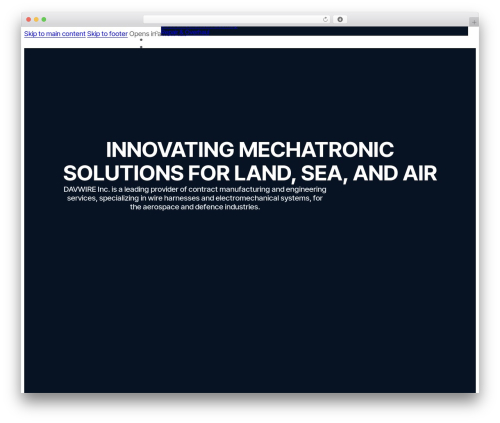Viewport: 500px width, 423px height.
Task: Click the aerospace and defence industries text line
Action: [195, 207]
